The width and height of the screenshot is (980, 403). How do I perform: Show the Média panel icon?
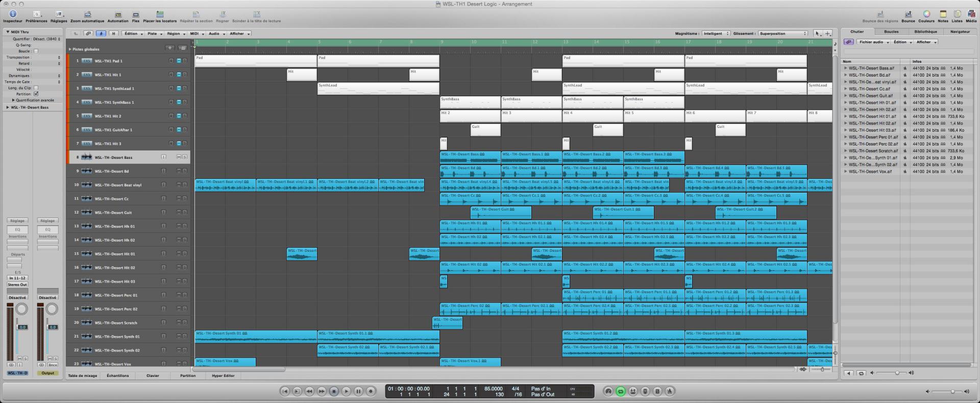pos(971,14)
